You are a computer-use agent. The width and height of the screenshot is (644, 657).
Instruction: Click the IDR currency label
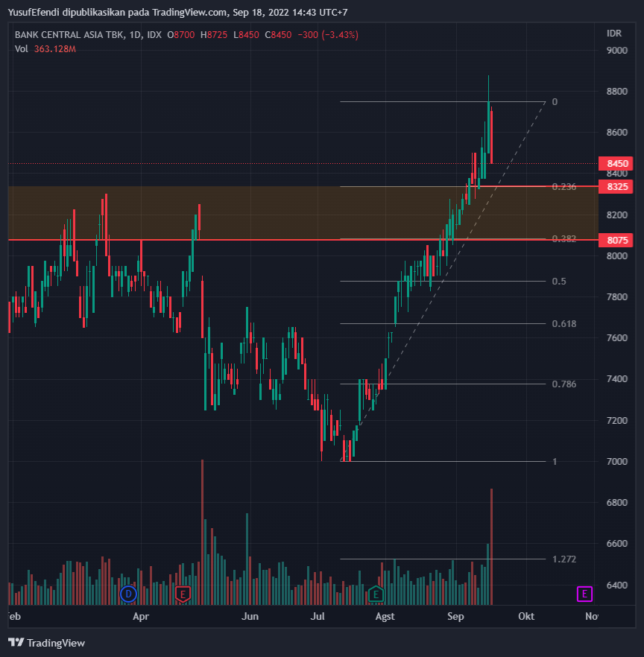coord(614,33)
